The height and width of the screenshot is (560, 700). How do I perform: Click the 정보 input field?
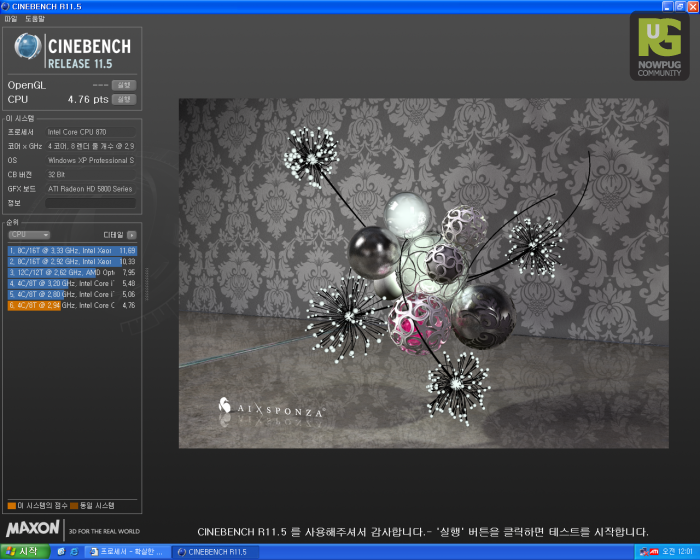90,203
